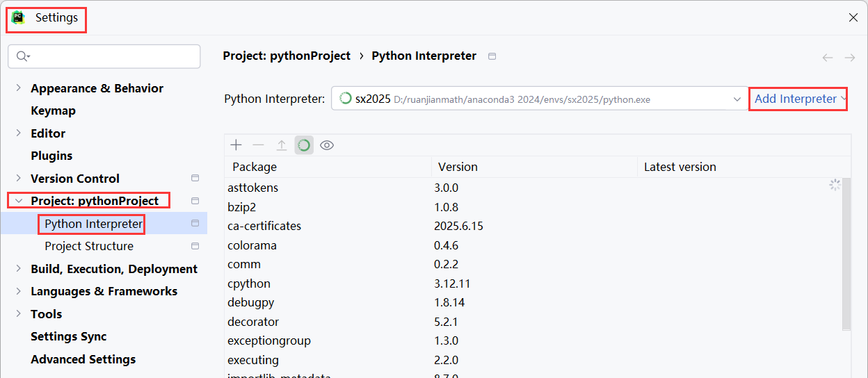Select Python Interpreter in the tree
The width and height of the screenshot is (868, 378).
tap(93, 224)
